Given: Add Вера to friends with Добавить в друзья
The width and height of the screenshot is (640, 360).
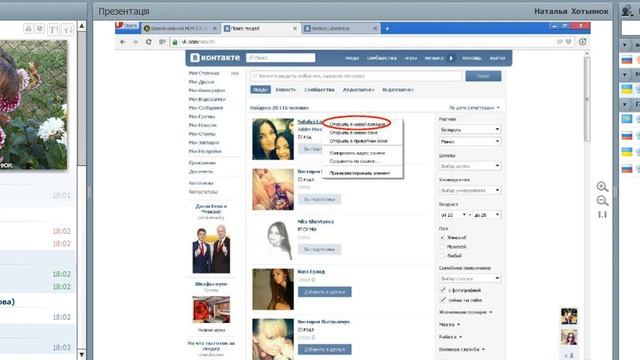Looking at the screenshot, I should [x=324, y=292].
